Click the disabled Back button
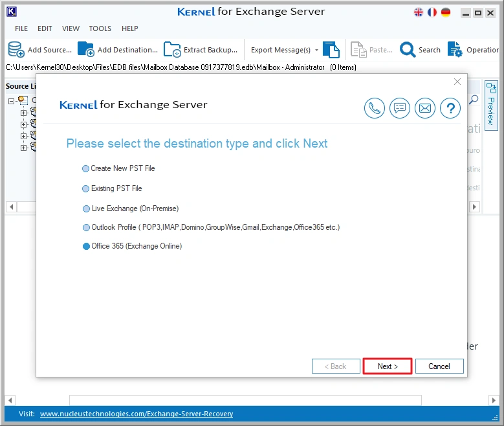Viewport: 504px width, 426px height. click(336, 366)
